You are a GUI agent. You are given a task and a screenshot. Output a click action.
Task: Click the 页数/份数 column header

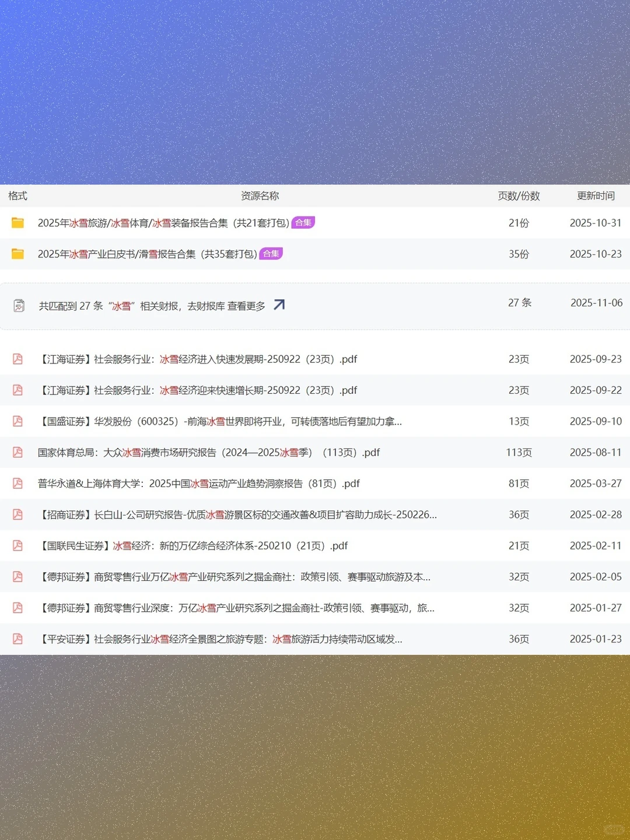coord(519,196)
